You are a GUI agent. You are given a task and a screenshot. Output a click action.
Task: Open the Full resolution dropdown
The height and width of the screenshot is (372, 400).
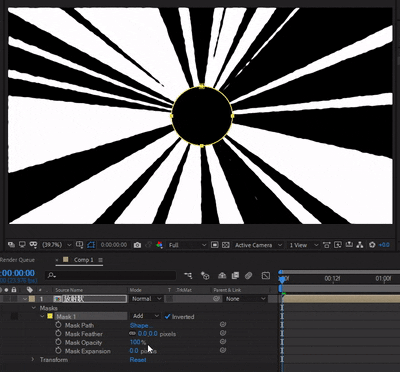pos(187,245)
